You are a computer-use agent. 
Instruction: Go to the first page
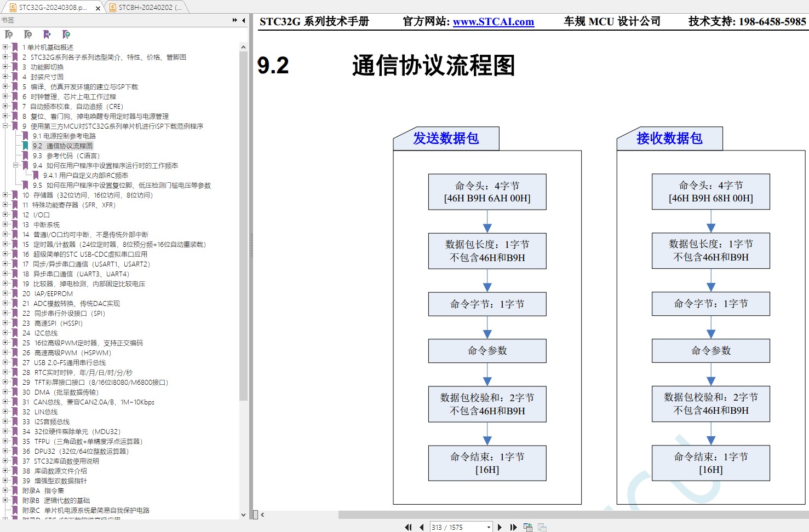pyautogui.click(x=408, y=527)
